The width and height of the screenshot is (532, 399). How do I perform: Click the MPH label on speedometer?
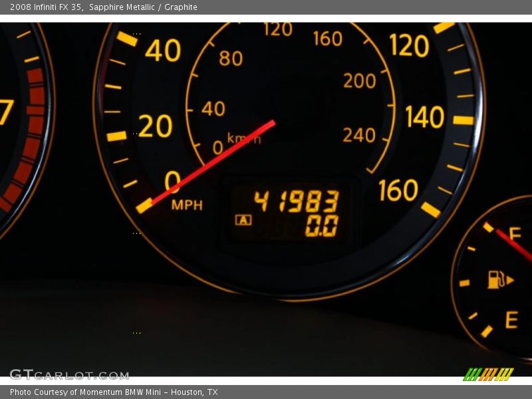tap(187, 205)
